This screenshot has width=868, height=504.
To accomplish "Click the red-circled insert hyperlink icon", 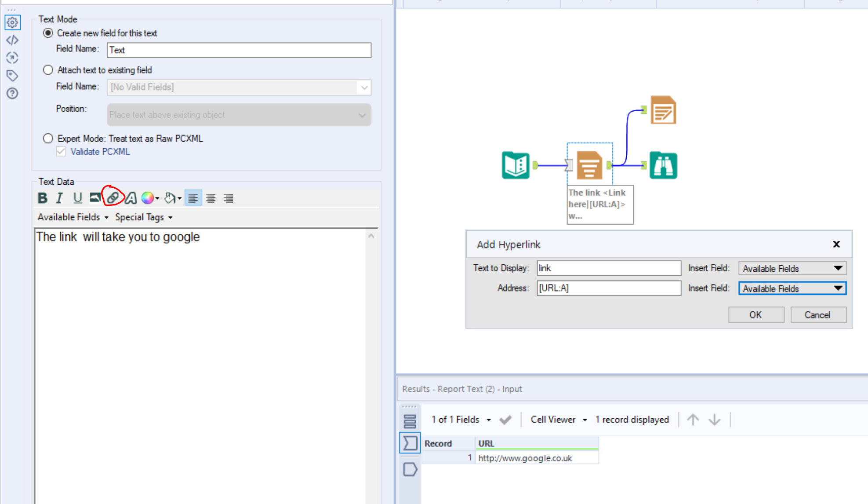I will (x=113, y=197).
